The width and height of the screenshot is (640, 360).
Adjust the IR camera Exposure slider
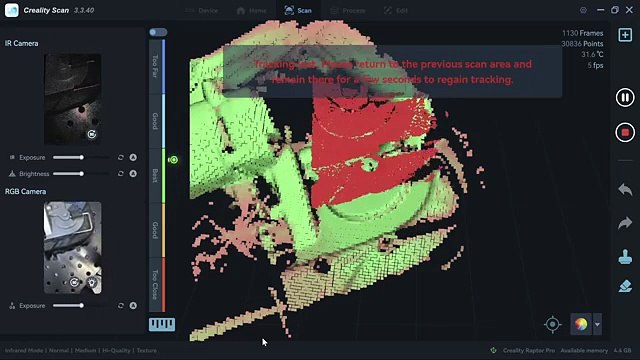coord(81,157)
